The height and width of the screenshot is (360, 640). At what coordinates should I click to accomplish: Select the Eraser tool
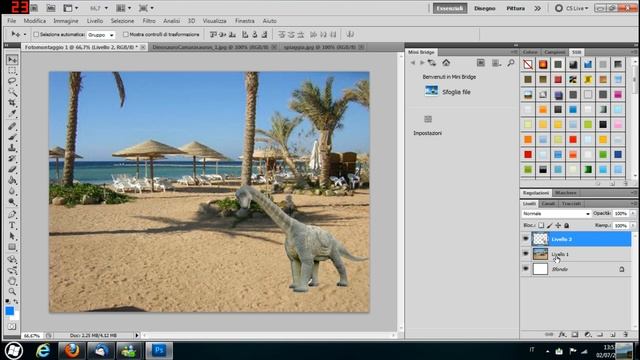12,169
